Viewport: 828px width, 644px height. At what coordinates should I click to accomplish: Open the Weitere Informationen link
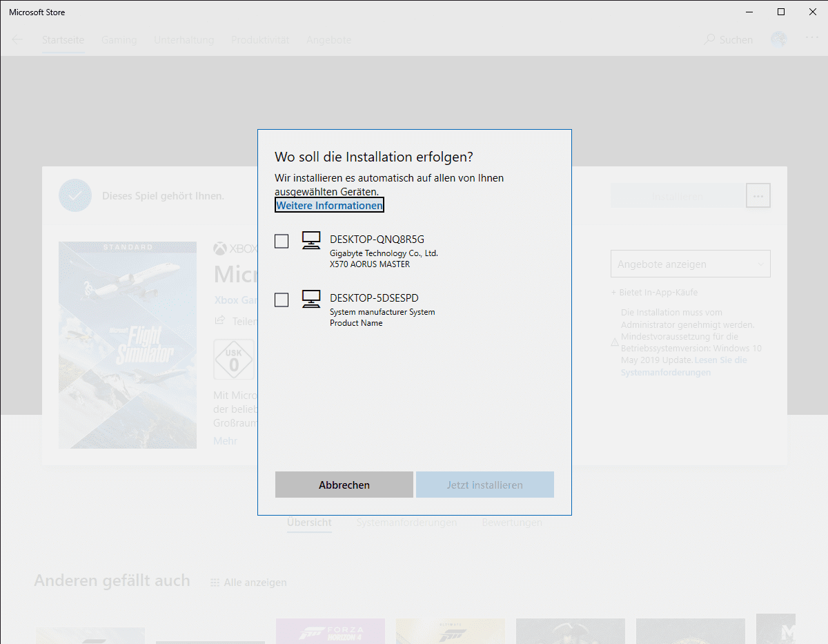coord(329,206)
